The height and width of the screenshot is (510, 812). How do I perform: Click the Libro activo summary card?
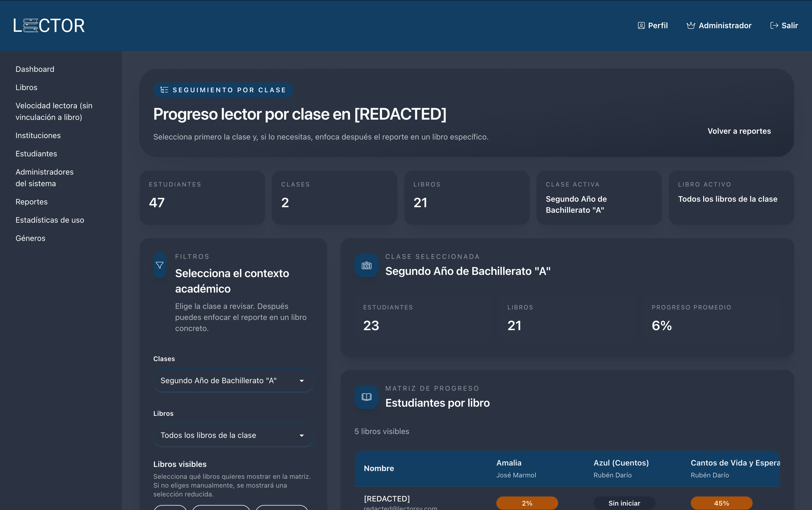pyautogui.click(x=731, y=197)
